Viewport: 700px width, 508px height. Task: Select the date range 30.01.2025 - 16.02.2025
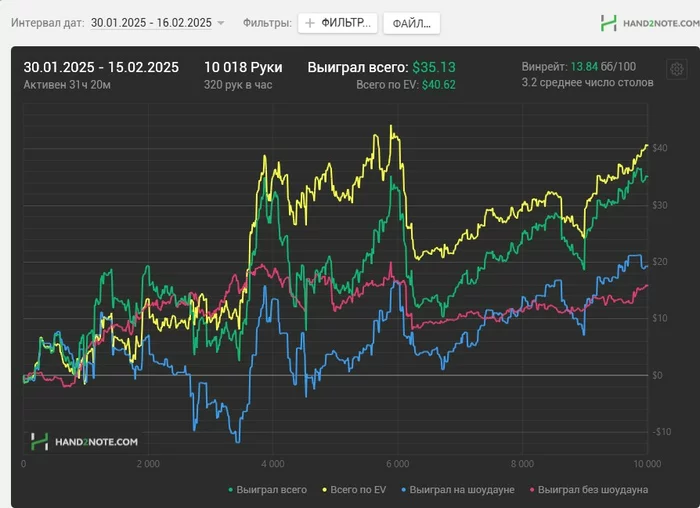(x=151, y=23)
